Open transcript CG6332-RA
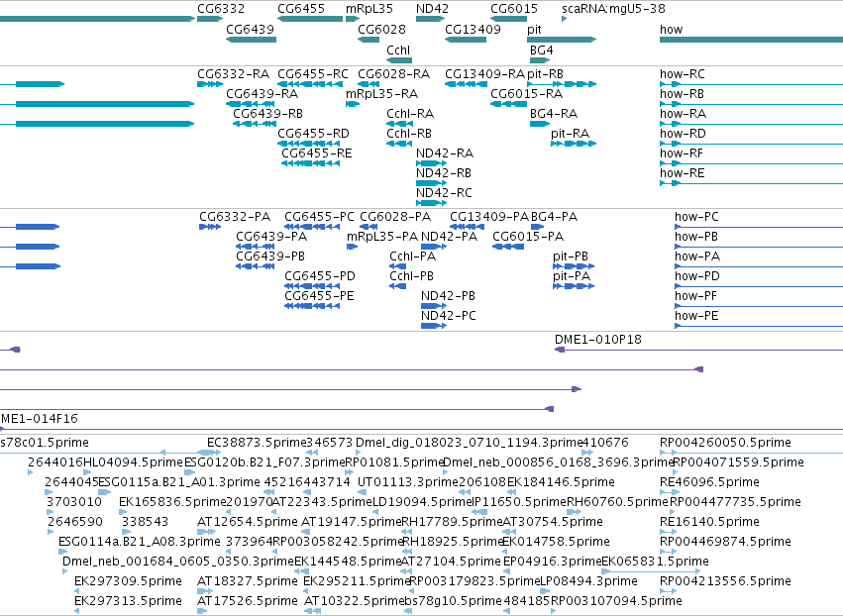 click(x=234, y=73)
